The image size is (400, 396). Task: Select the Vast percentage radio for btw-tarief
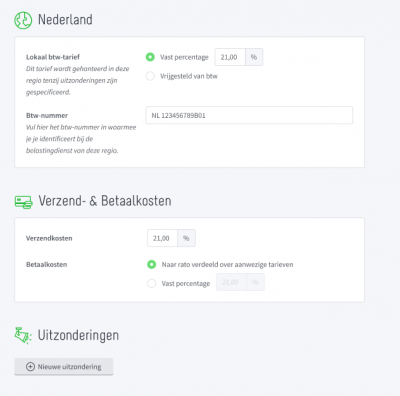(150, 57)
